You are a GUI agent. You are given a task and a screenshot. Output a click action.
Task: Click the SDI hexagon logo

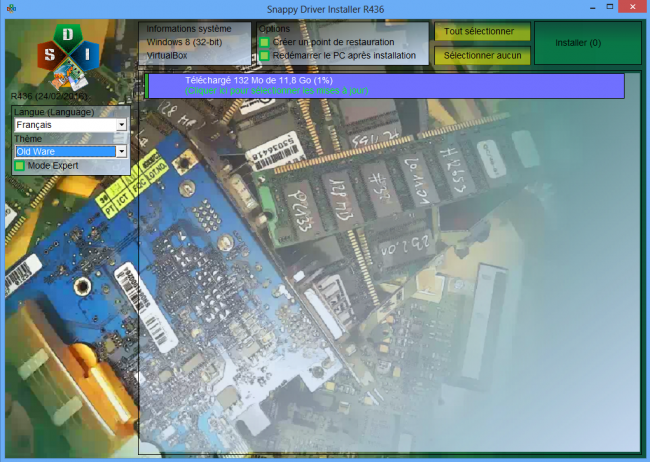pos(68,57)
